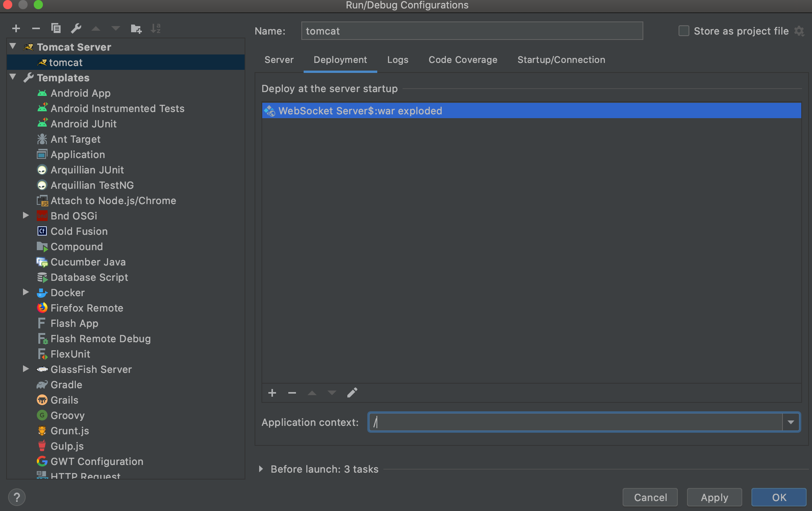Add artifact to deploy list
Viewport: 812px width, 511px height.
pyautogui.click(x=272, y=392)
